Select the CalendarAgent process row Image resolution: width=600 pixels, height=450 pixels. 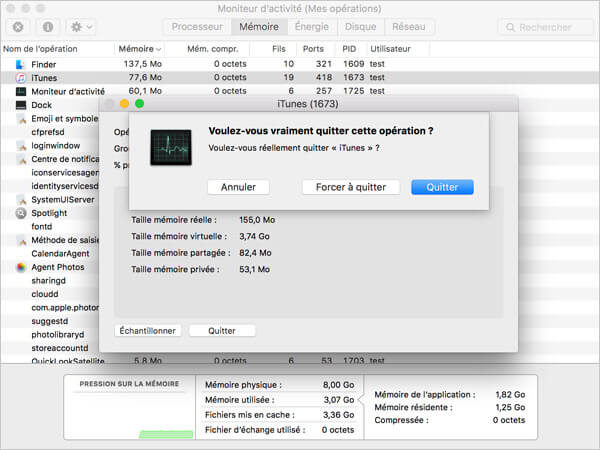[x=50, y=254]
